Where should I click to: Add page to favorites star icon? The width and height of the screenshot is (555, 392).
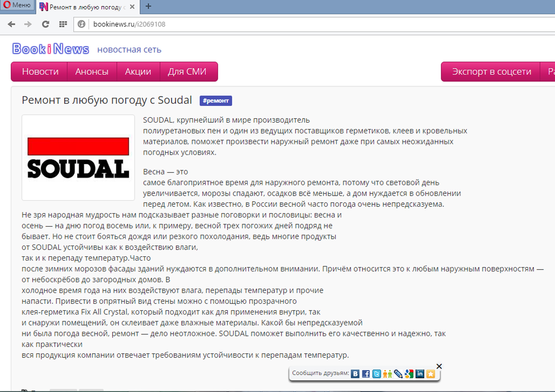point(431,374)
